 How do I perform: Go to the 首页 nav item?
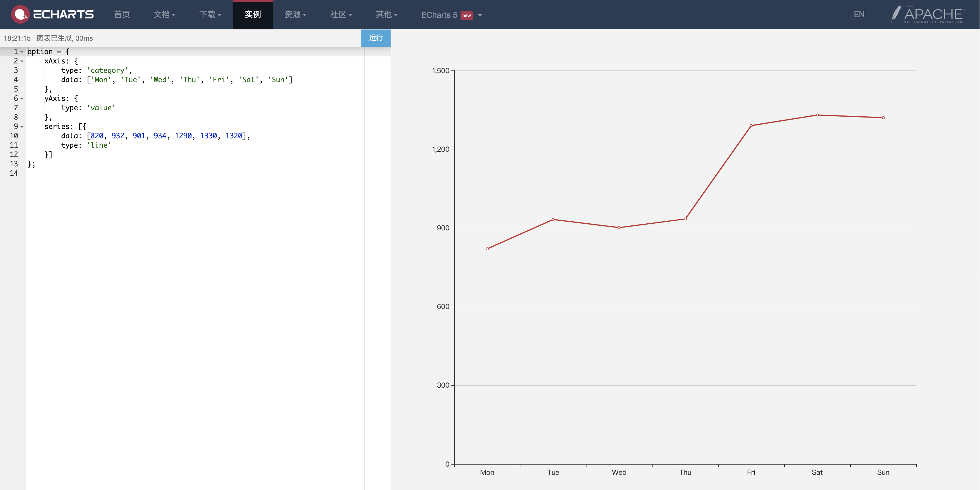[122, 14]
